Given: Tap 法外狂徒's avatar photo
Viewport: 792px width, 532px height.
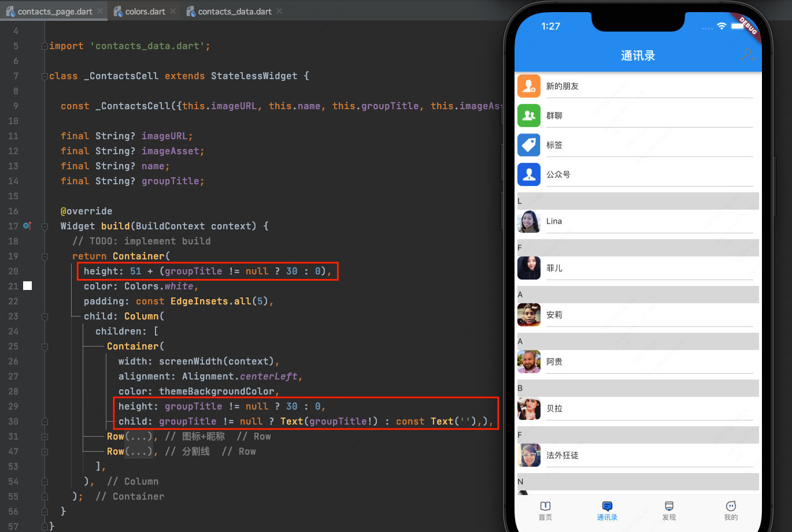Looking at the screenshot, I should 529,455.
